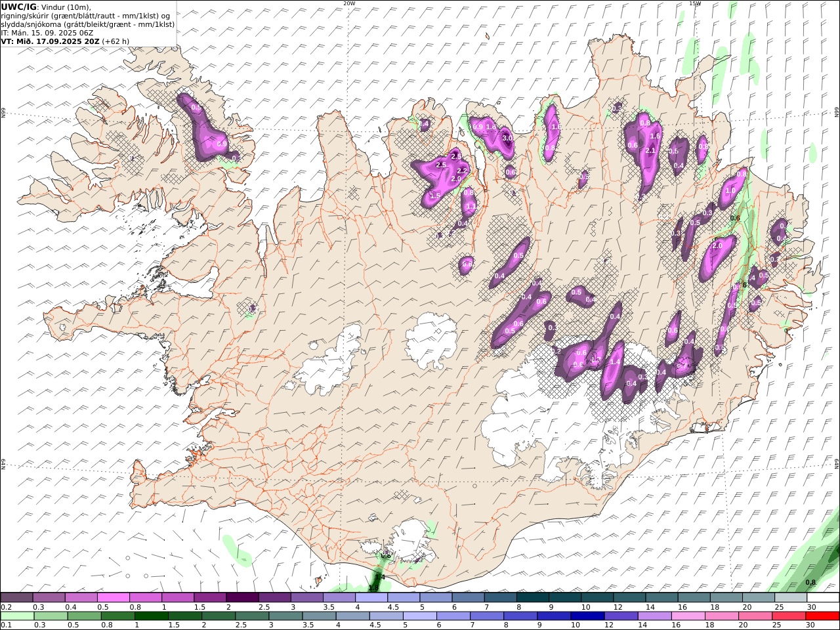Viewport: 840px width, 630px height.
Task: Click the 0.2 label on the upper snow scale
Action: (6, 607)
